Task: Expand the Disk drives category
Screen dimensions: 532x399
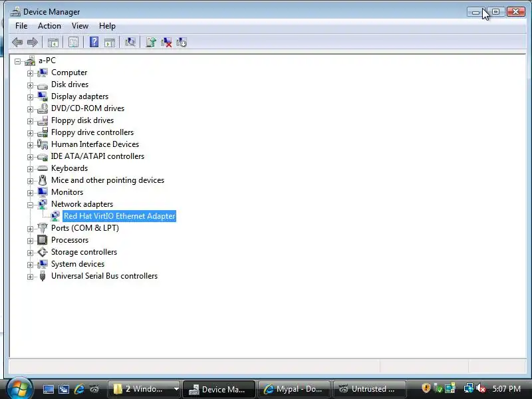Action: point(30,85)
